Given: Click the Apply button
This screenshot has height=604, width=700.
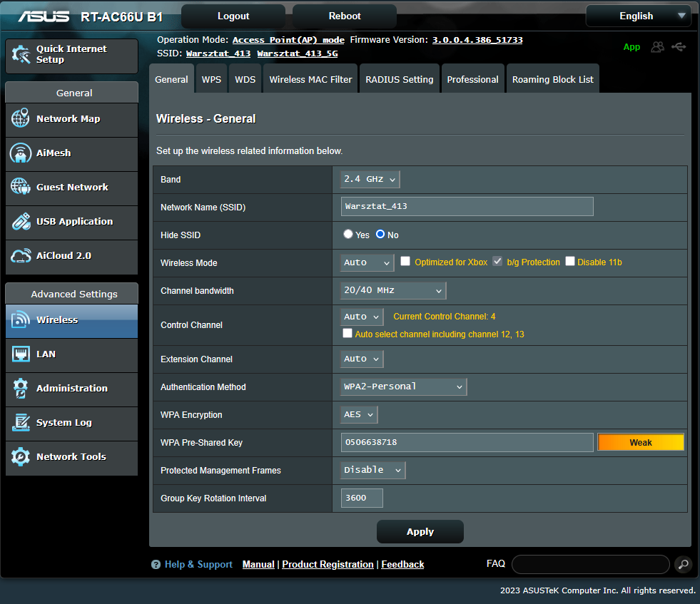Looking at the screenshot, I should 420,532.
